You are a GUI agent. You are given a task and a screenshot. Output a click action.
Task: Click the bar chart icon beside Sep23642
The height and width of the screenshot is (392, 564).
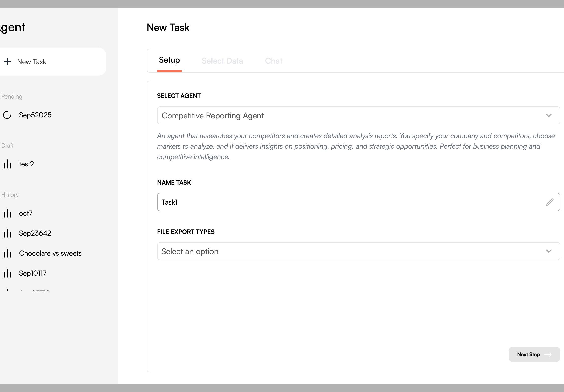click(7, 233)
